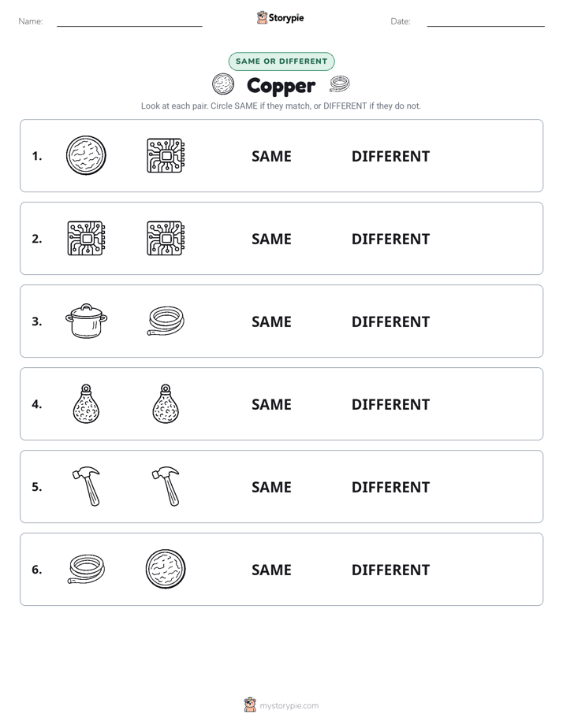
Task: Choose SAME for question 5
Action: pos(271,487)
